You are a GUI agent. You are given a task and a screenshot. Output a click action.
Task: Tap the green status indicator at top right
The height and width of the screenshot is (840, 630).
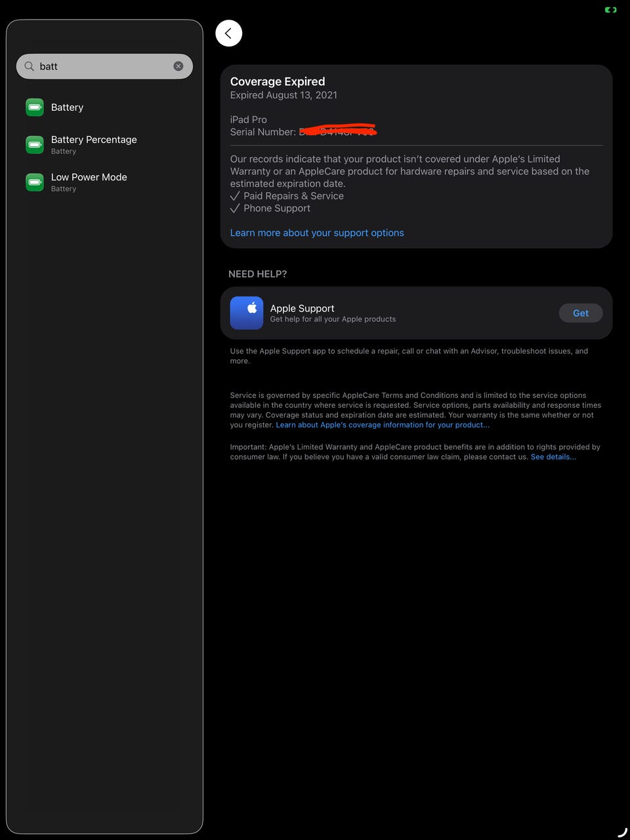(610, 10)
